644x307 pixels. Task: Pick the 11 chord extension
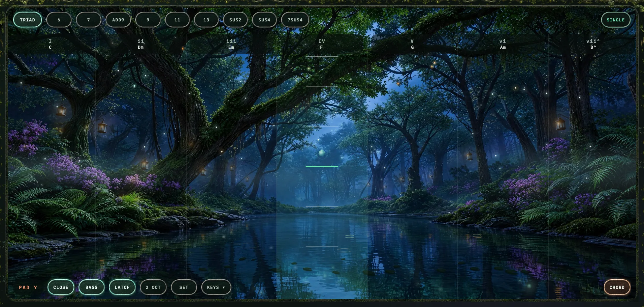(x=177, y=20)
